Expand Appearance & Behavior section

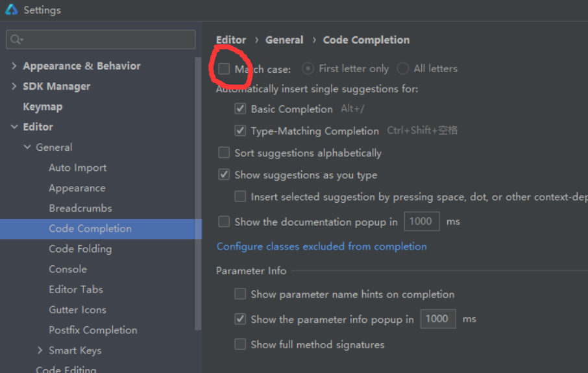14,66
